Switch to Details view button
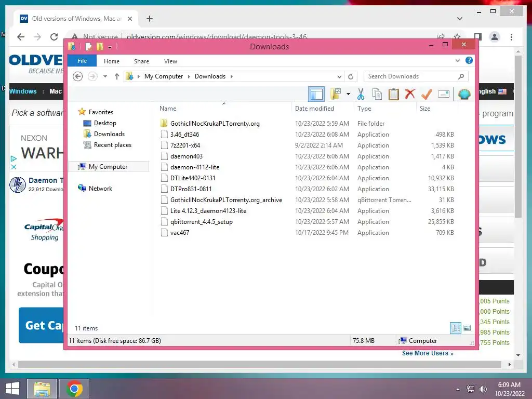The height and width of the screenshot is (399, 532). click(x=456, y=328)
